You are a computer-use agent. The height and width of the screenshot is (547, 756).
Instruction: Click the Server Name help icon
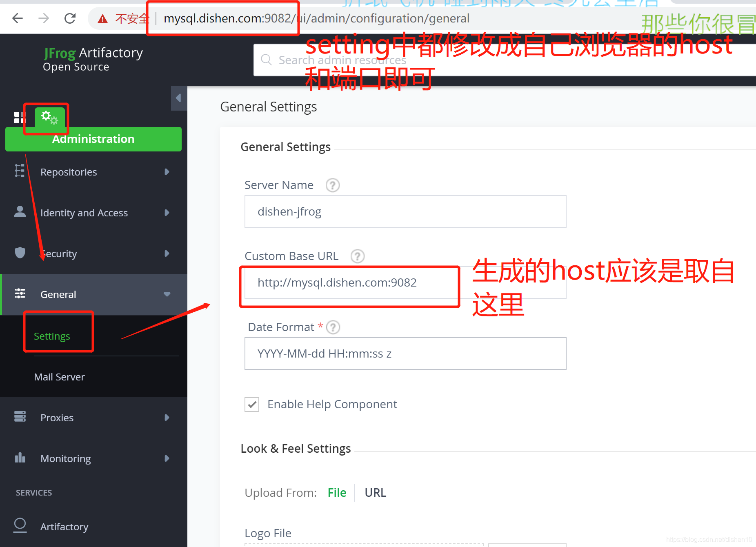pos(332,185)
